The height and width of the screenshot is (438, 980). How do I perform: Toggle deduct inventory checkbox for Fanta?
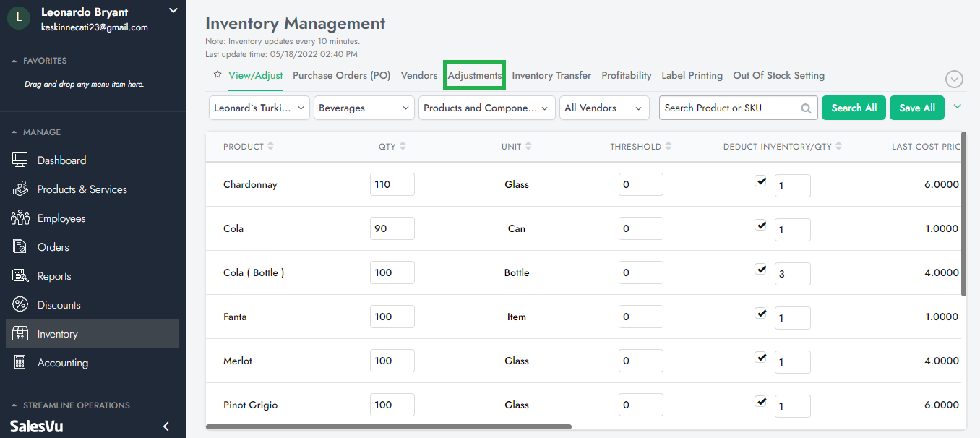click(760, 314)
